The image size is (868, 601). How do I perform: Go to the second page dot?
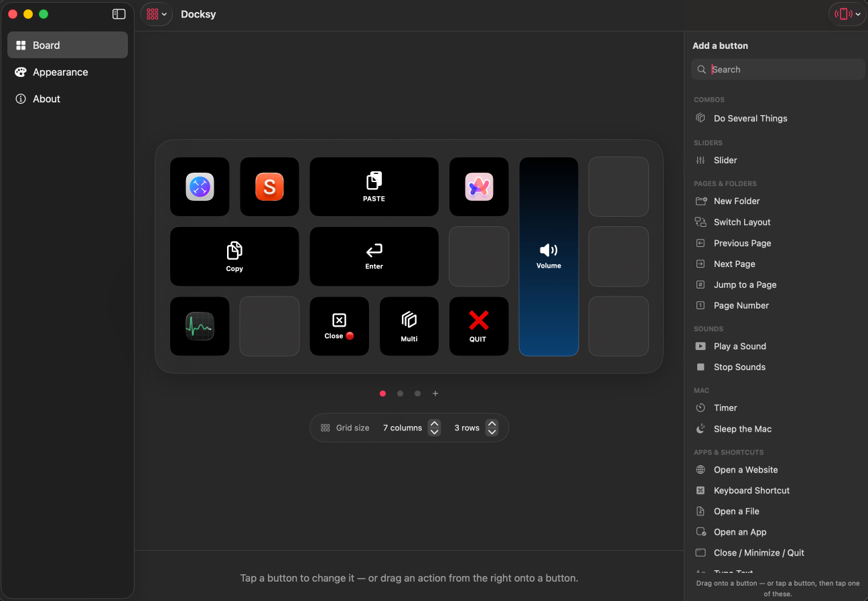[x=400, y=394]
